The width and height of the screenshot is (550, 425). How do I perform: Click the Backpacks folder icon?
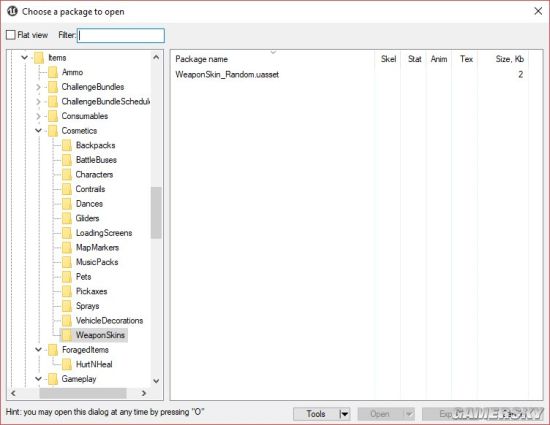click(67, 145)
